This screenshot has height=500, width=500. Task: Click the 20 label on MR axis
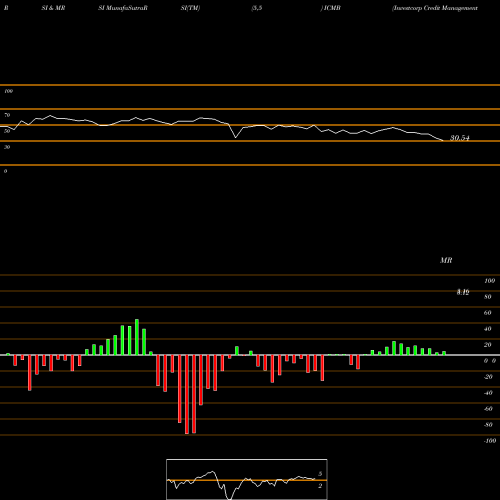coord(488,345)
